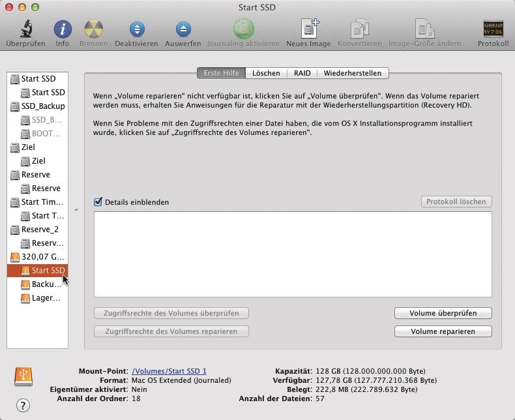Select the indented Reserve volume
Viewport: 515px width, 420px height.
[x=37, y=188]
